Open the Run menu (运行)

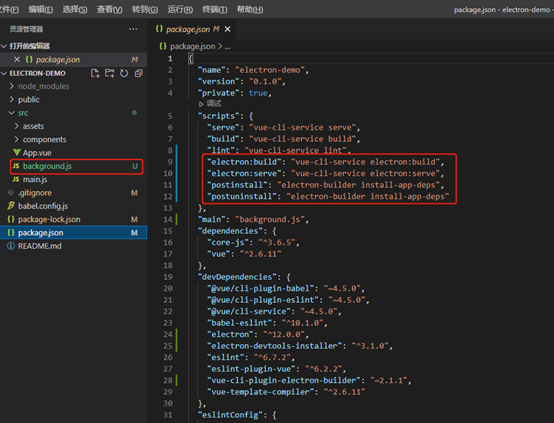tap(180, 10)
